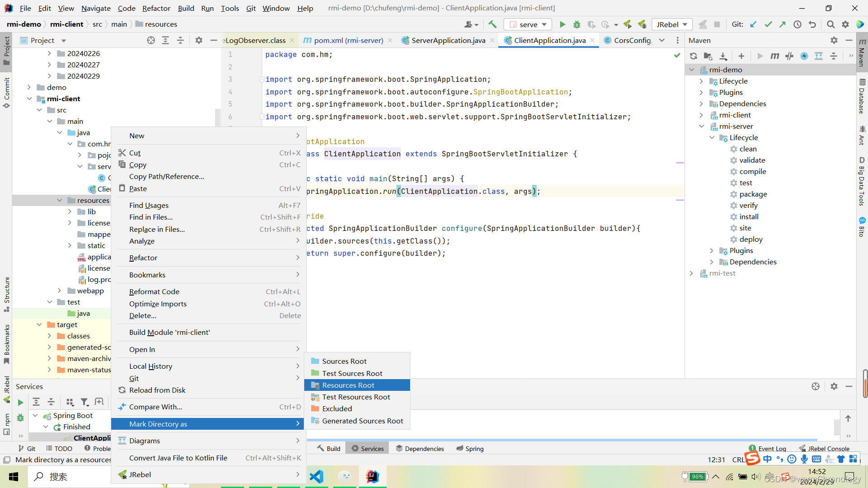Click Execute Maven Goal 'm' icon
The image size is (868, 488).
coord(775,56)
